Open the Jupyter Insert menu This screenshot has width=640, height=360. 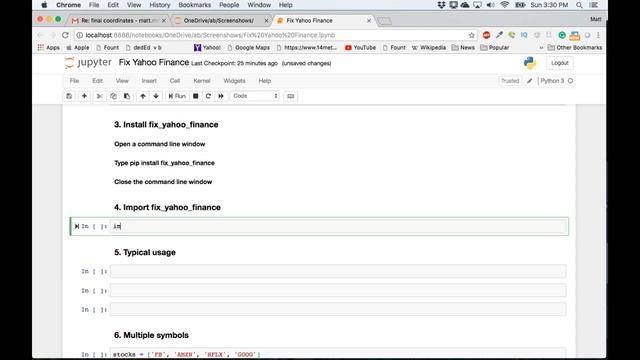(x=149, y=81)
